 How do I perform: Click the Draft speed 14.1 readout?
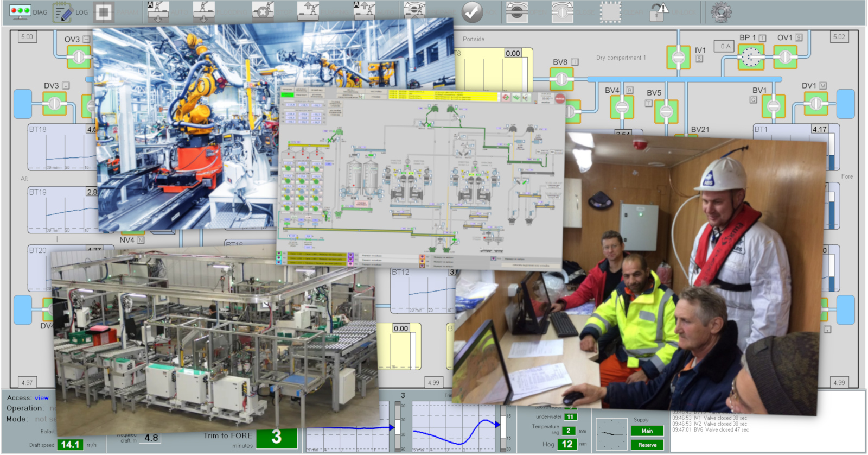point(71,445)
